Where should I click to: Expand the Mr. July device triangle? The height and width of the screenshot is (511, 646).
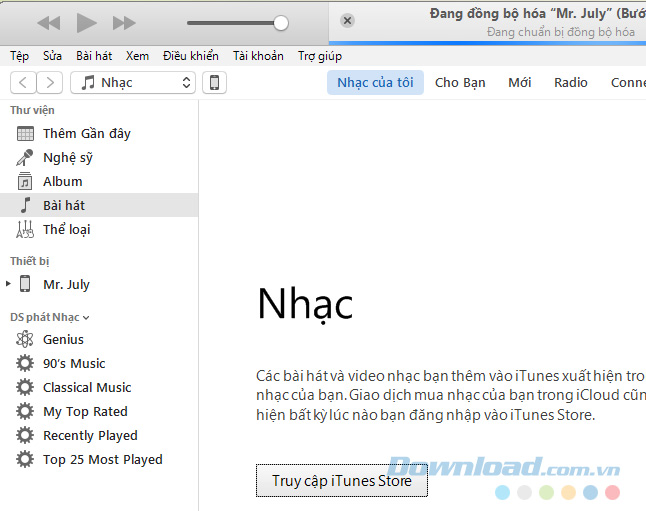8,284
